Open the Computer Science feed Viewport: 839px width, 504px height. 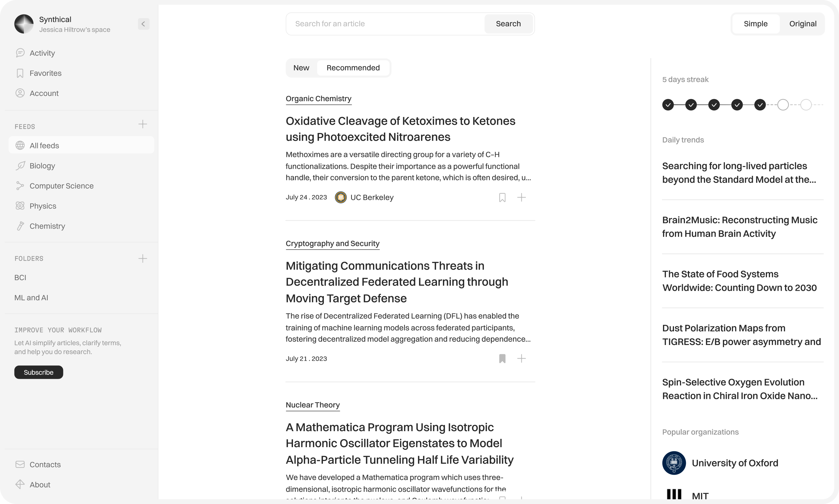click(x=62, y=185)
